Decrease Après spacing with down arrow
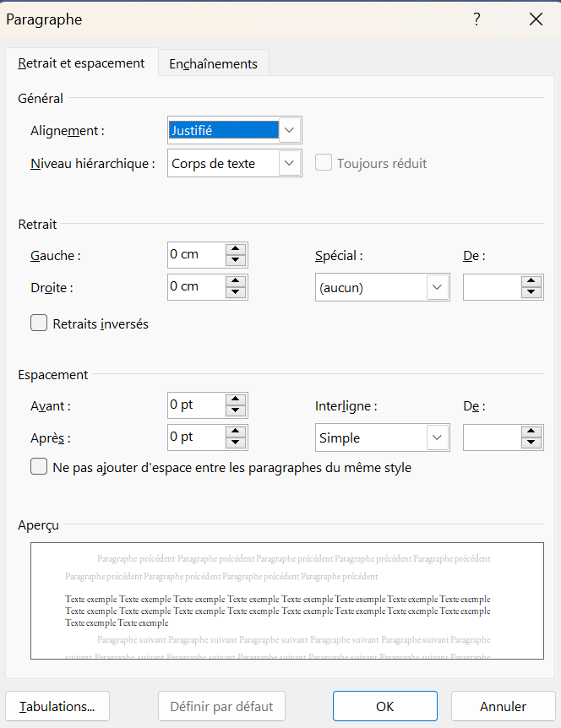The width and height of the screenshot is (561, 728). 236,443
